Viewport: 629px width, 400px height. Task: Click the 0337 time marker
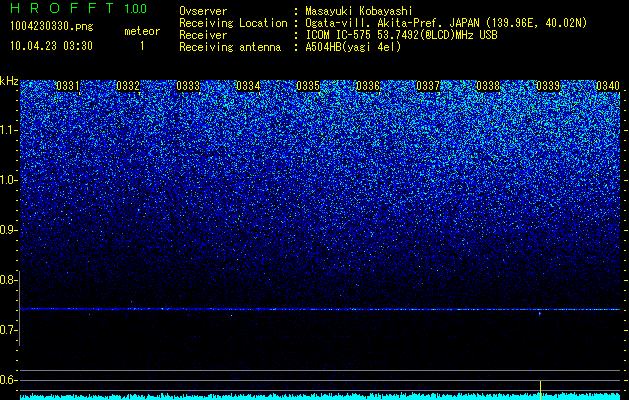coord(428,86)
